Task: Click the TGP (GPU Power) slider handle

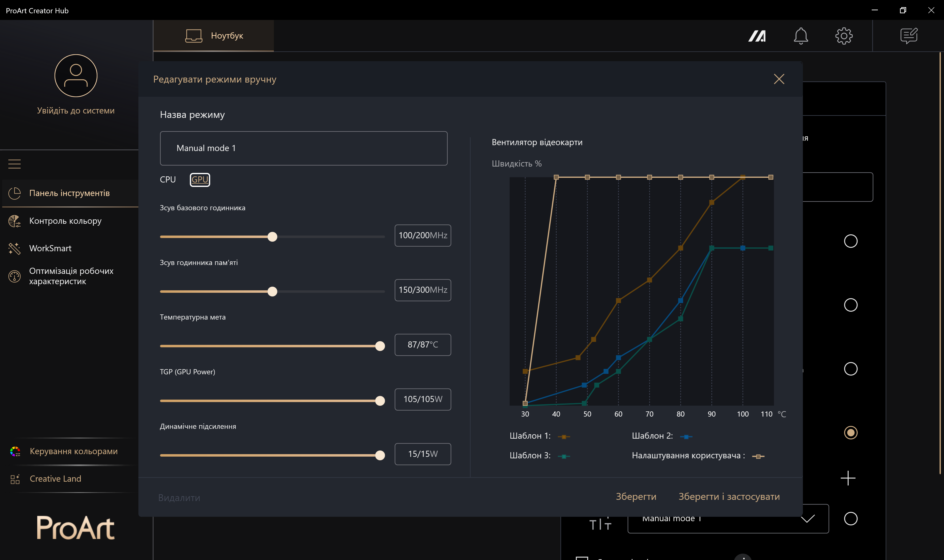Action: tap(380, 401)
